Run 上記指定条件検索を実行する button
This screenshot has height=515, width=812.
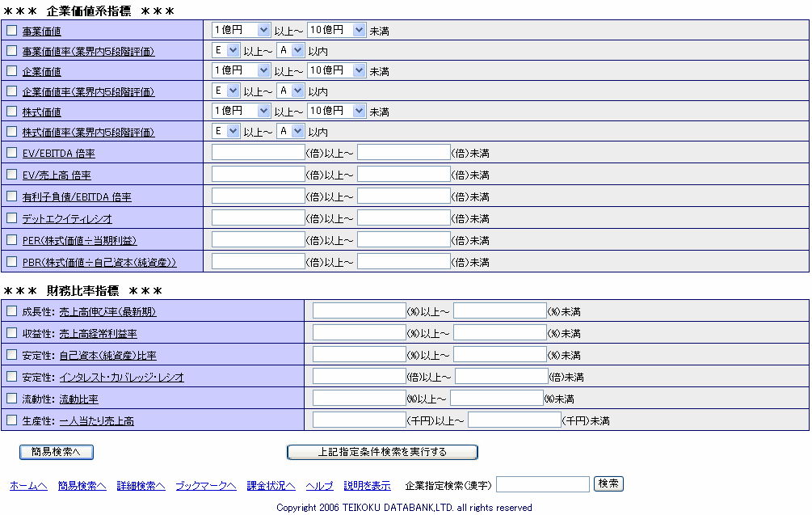(382, 452)
